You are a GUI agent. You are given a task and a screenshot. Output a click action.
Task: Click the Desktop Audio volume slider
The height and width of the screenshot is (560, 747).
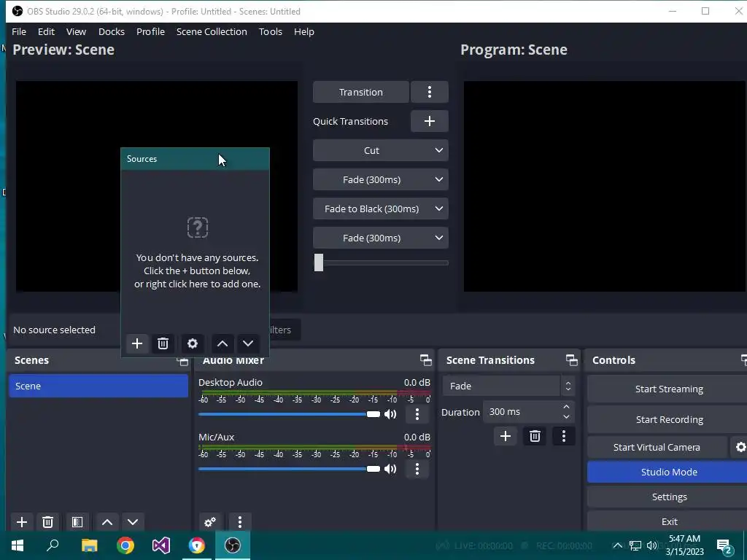(289, 414)
